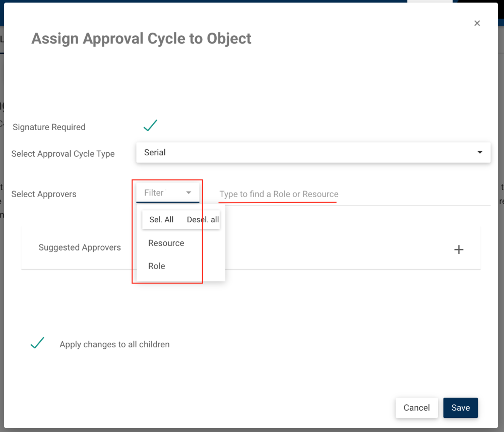Image resolution: width=504 pixels, height=432 pixels.
Task: Click the Signature Required label
Action: click(49, 127)
